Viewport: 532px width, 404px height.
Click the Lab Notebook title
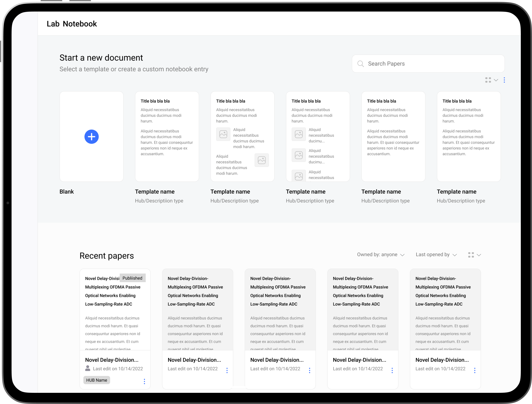point(72,24)
